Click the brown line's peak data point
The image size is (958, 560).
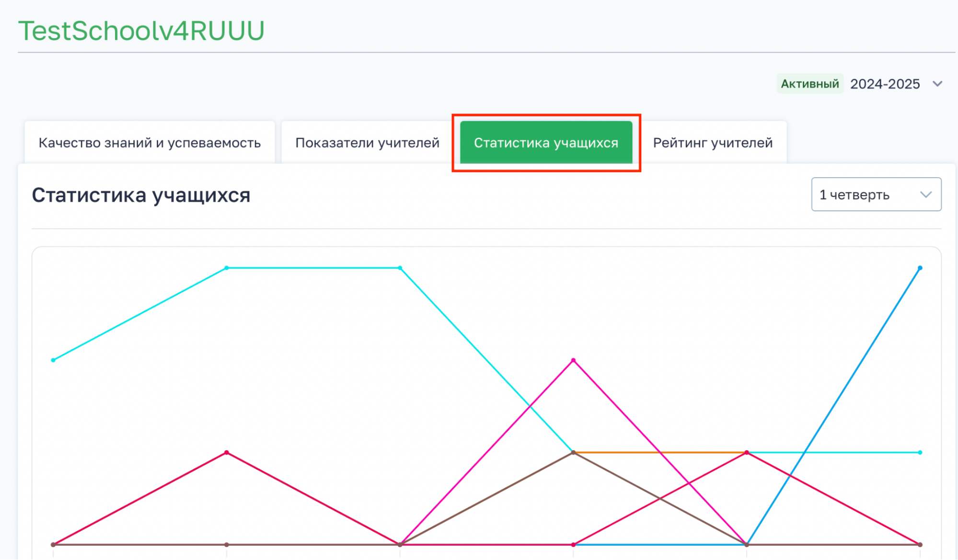tap(573, 453)
